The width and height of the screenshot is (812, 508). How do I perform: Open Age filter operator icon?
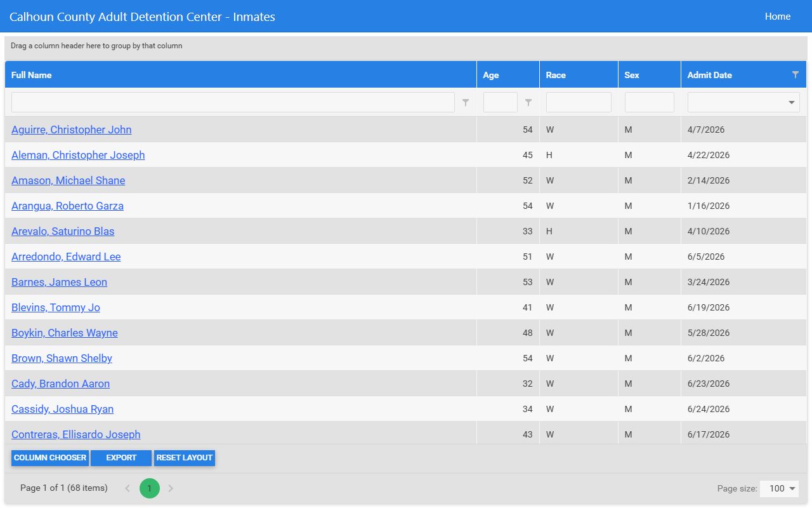pos(528,102)
